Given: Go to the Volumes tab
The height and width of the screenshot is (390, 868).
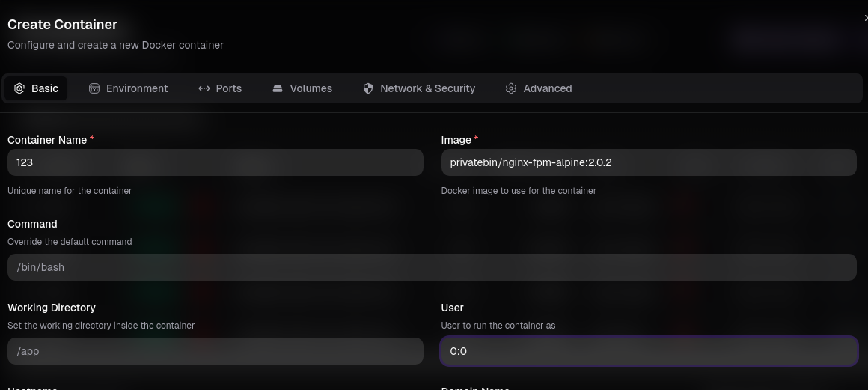Looking at the screenshot, I should [x=311, y=88].
